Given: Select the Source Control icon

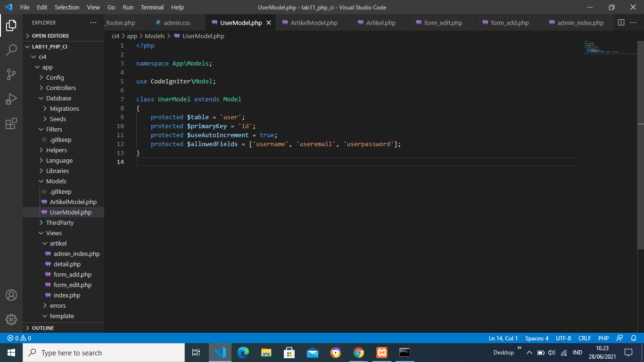Looking at the screenshot, I should tap(11, 74).
